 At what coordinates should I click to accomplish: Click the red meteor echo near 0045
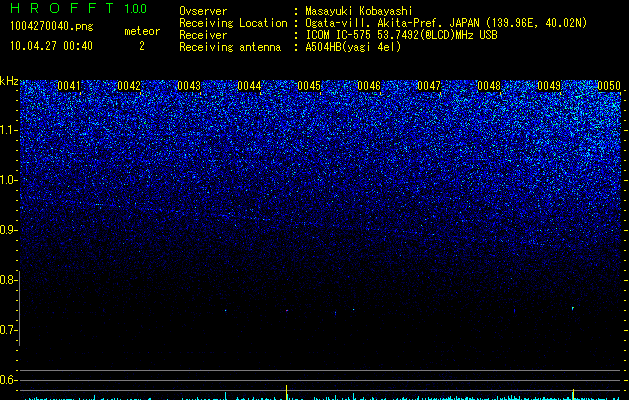point(287,311)
